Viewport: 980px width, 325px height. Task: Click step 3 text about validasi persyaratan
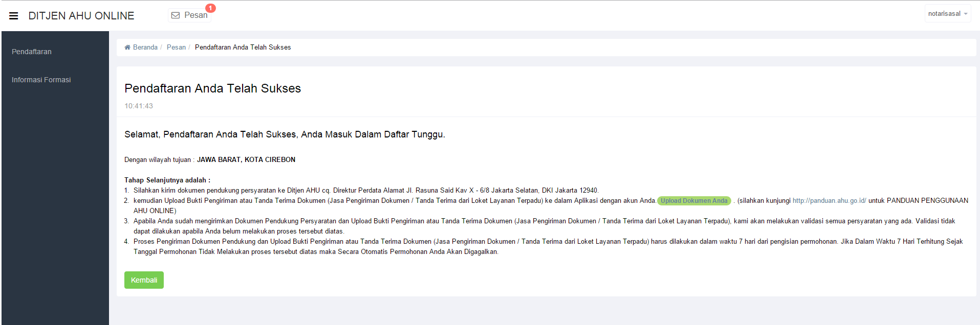[x=545, y=226]
